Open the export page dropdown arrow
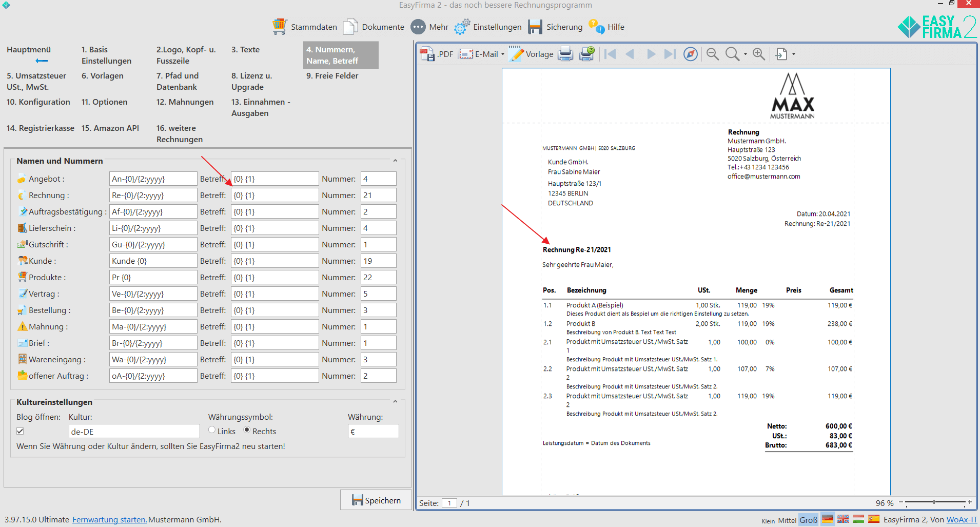This screenshot has height=527, width=980. point(794,54)
